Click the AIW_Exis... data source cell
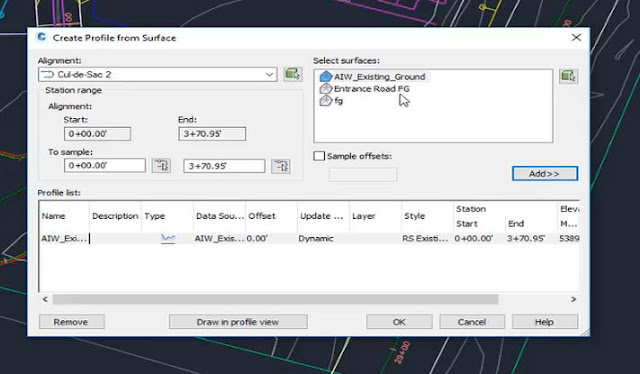This screenshot has height=374, width=640. [219, 238]
